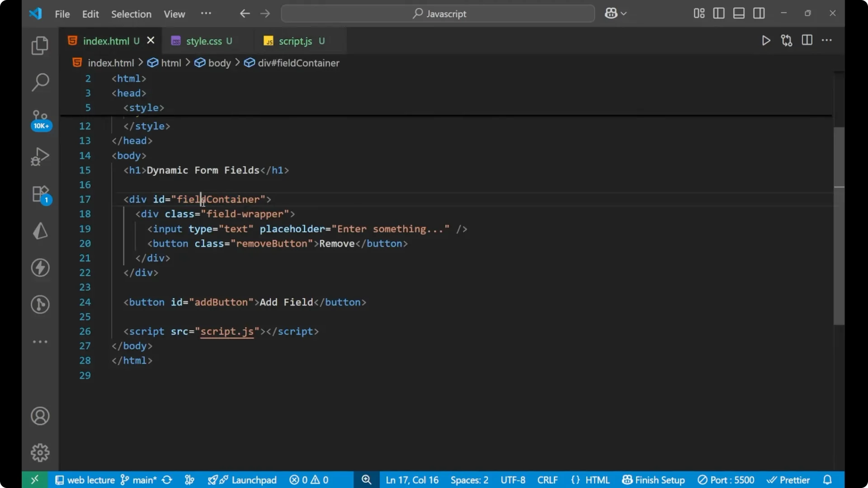The width and height of the screenshot is (868, 488).
Task: Toggle the primary sidebar layout
Action: [x=718, y=13]
